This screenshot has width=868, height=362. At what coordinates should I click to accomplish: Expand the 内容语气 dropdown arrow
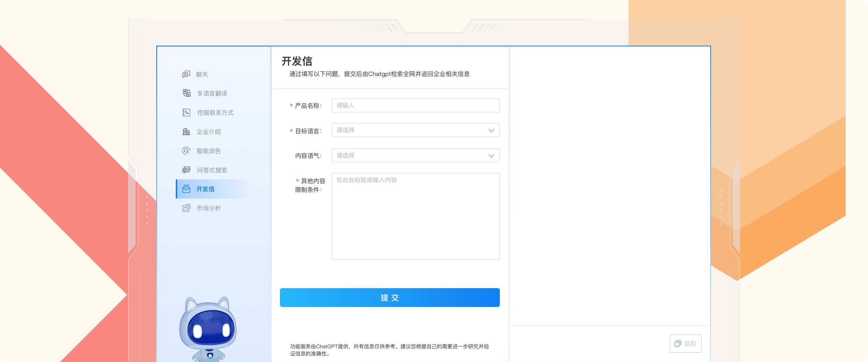tap(491, 156)
